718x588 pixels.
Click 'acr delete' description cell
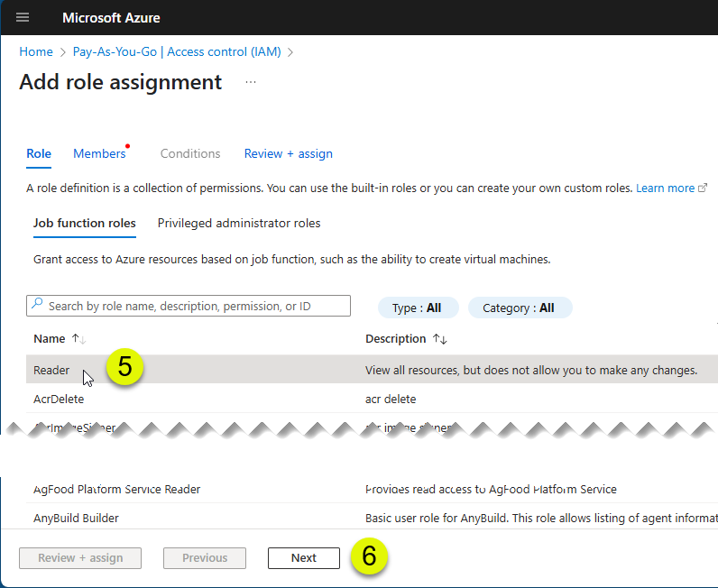391,400
